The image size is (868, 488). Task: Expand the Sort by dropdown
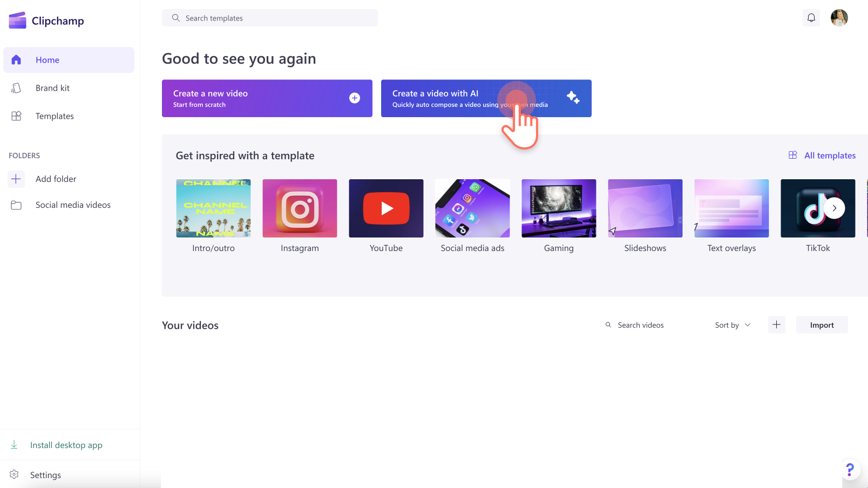(733, 325)
